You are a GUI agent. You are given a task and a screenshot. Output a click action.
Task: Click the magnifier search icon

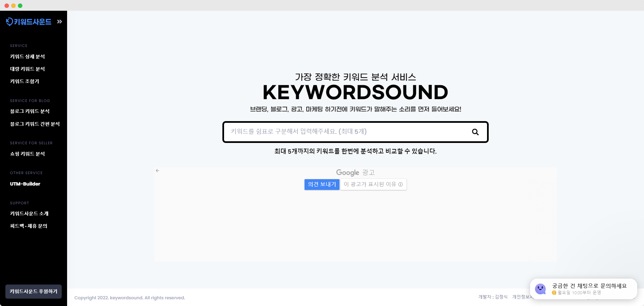[475, 132]
